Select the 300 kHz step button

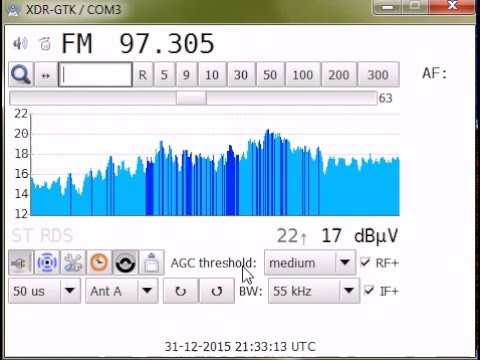378,75
